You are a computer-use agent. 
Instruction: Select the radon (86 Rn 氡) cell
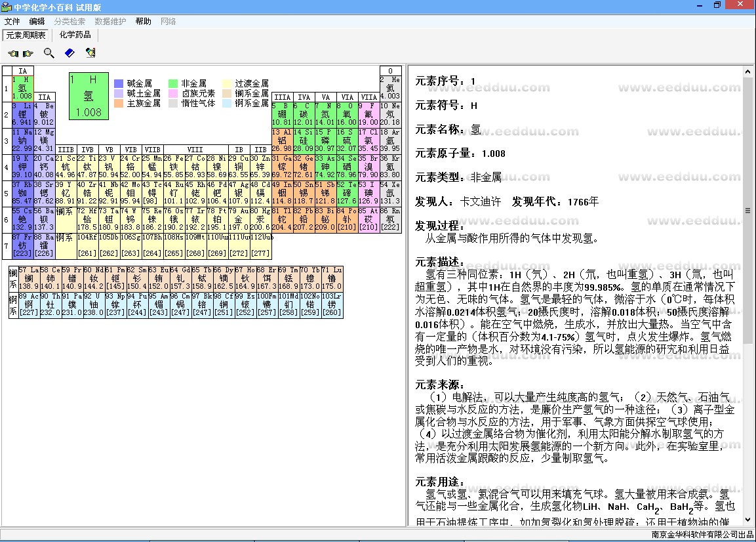[391, 219]
